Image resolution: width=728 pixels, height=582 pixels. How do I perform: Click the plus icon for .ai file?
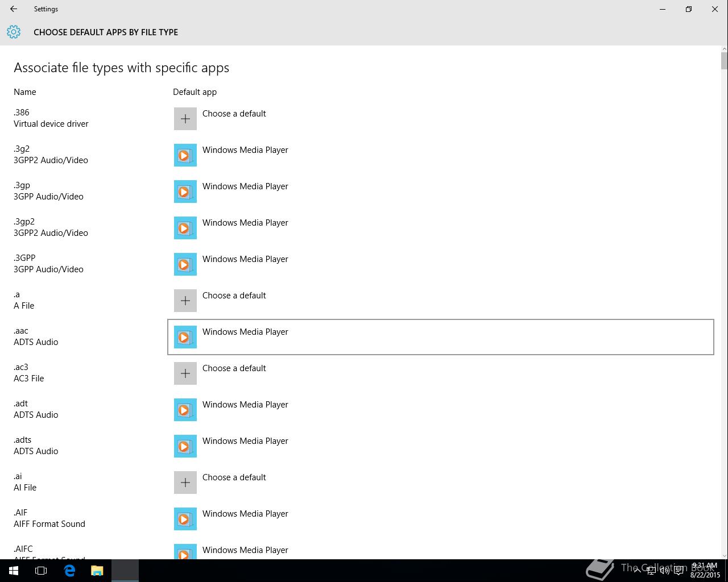(185, 483)
